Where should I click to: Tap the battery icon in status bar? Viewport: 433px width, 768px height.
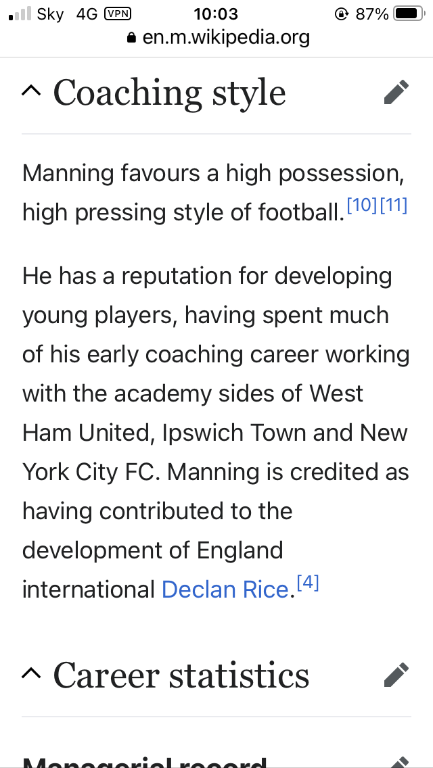coord(409,14)
